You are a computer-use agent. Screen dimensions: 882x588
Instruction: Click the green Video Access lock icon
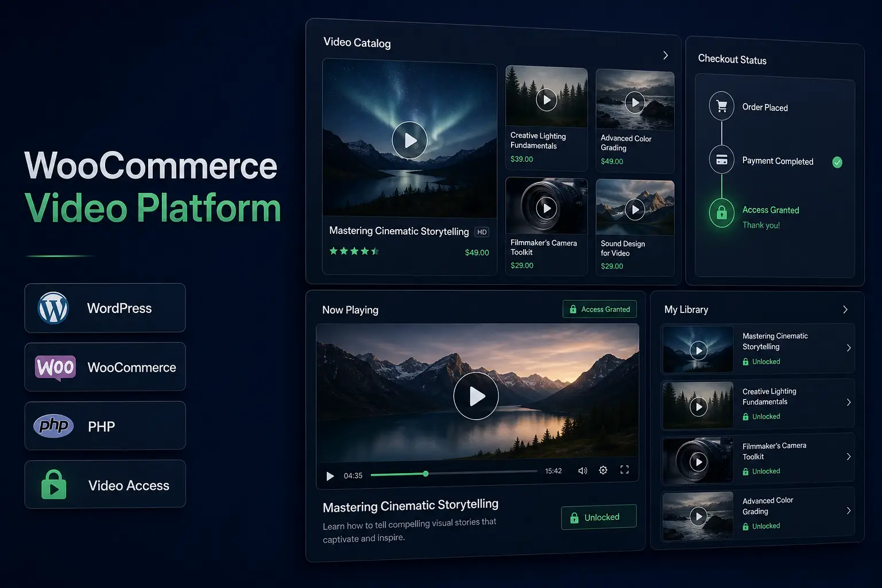(54, 484)
